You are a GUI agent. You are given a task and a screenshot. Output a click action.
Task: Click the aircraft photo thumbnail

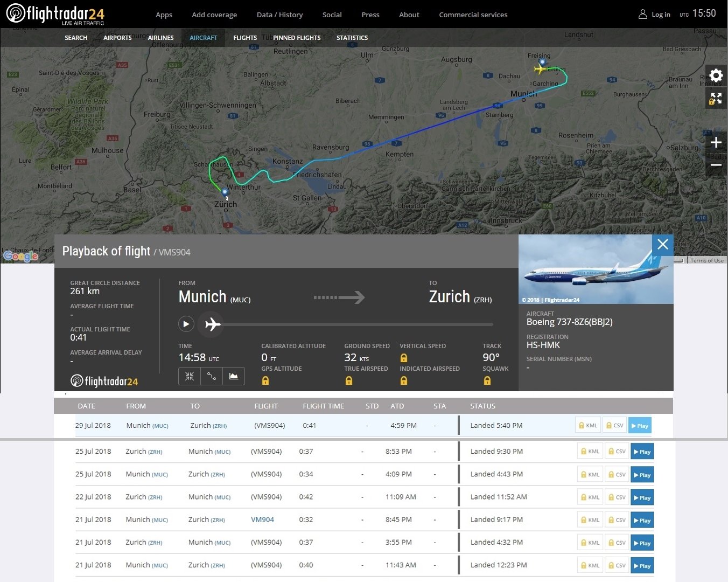[x=596, y=269]
